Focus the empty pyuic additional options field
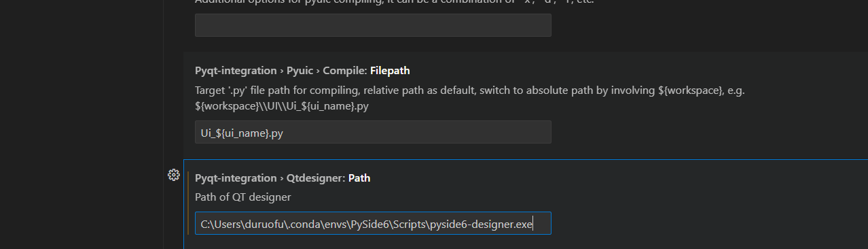This screenshot has height=249, width=868. [x=373, y=25]
